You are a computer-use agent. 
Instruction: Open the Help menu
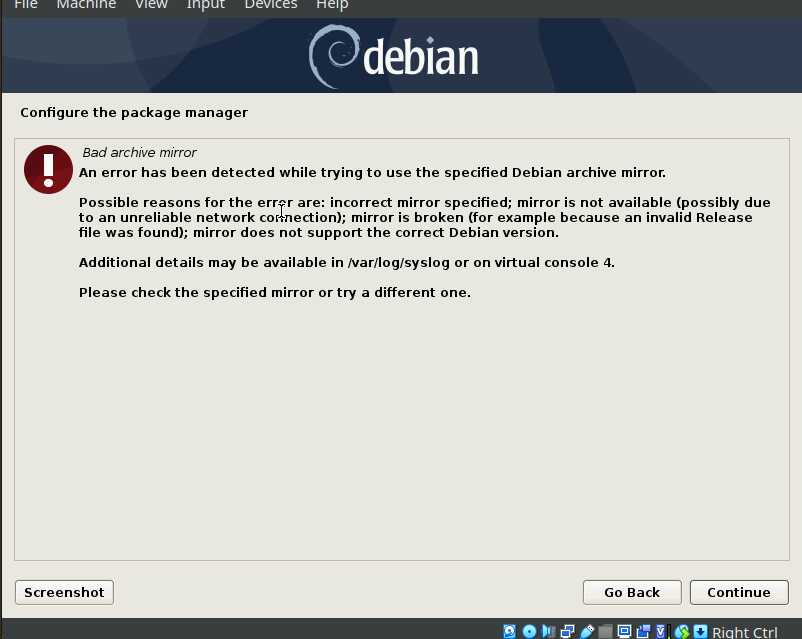tap(332, 5)
